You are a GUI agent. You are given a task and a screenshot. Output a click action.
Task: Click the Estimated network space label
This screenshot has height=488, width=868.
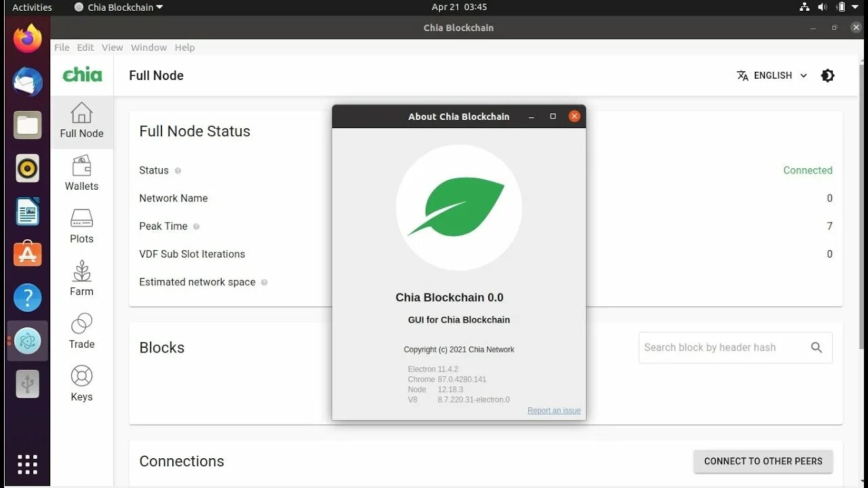(x=197, y=282)
